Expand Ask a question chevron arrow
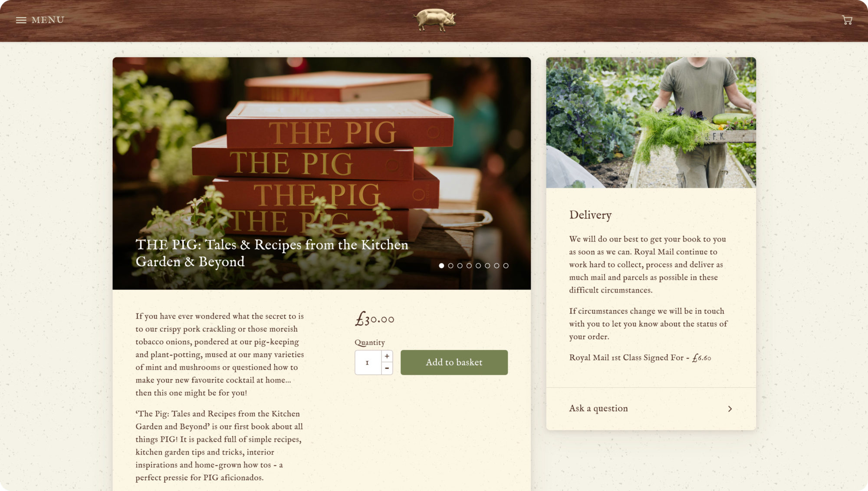This screenshot has width=868, height=491. click(730, 409)
